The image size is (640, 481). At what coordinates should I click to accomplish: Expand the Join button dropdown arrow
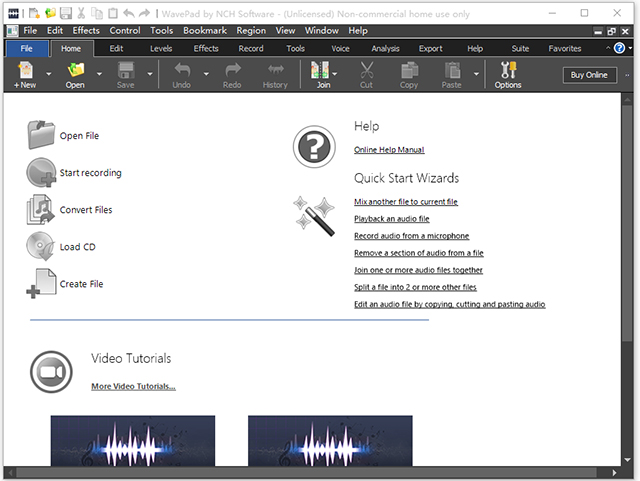click(x=335, y=74)
